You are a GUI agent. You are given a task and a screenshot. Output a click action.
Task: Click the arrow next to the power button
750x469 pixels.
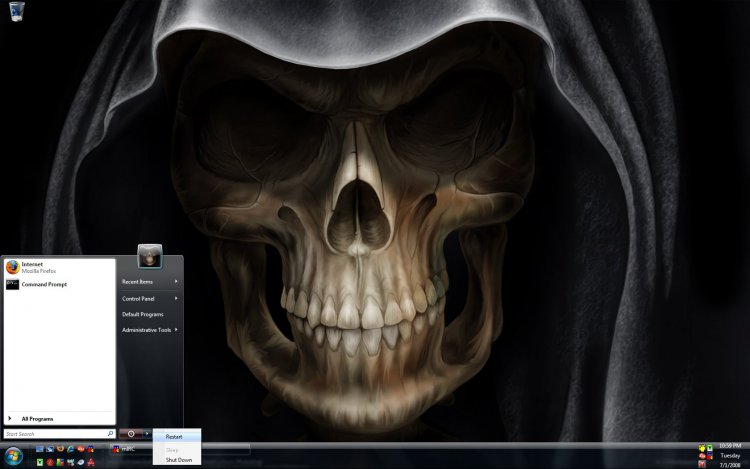tap(147, 434)
